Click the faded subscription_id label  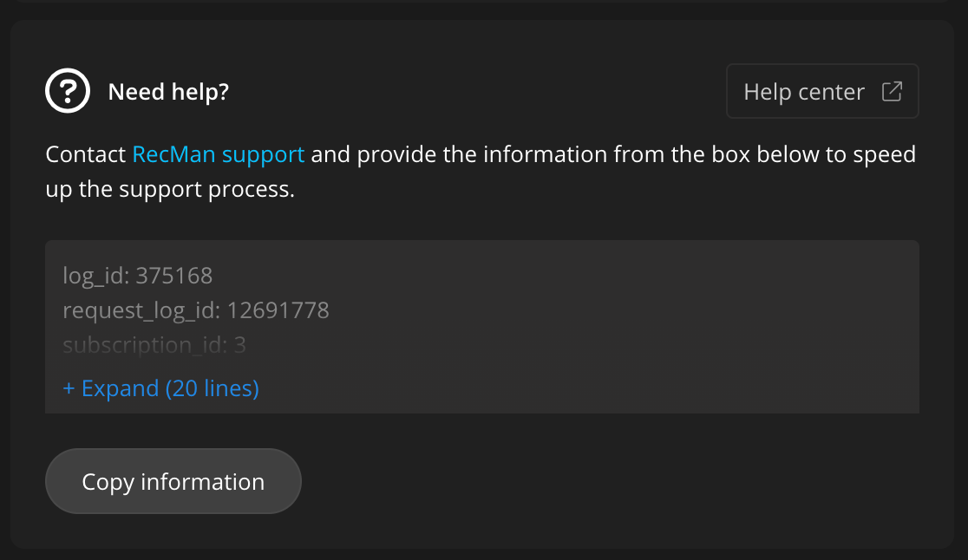coord(144,345)
